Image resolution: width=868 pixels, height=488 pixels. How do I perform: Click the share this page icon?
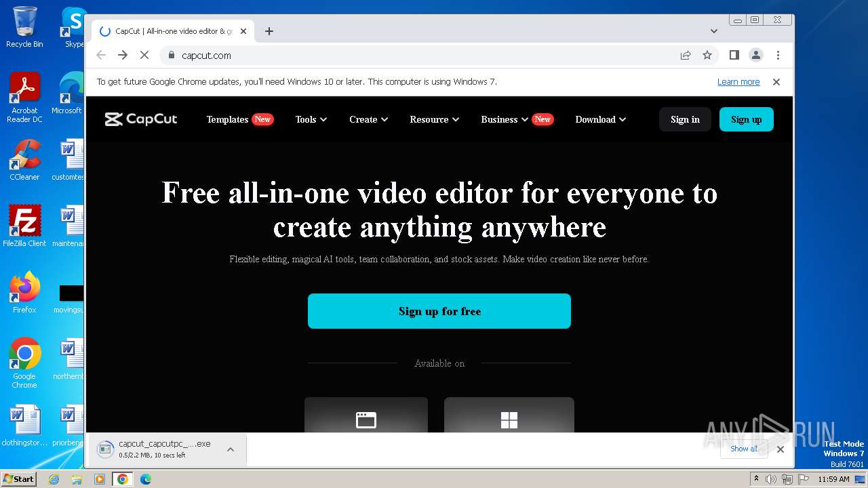(686, 56)
